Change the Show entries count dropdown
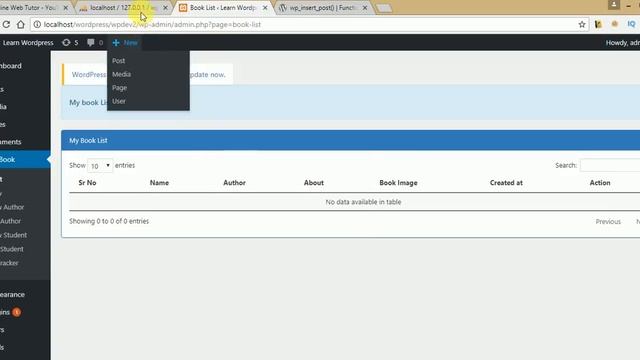 click(100, 165)
